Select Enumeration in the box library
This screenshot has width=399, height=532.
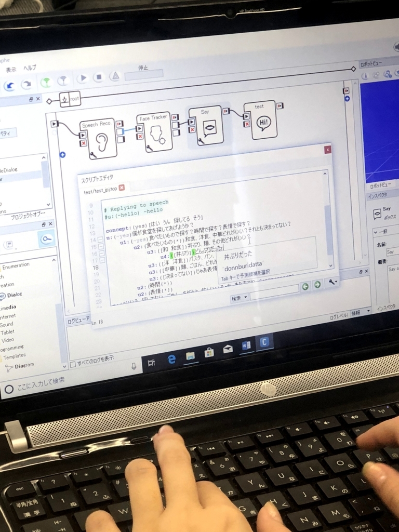tap(16, 265)
